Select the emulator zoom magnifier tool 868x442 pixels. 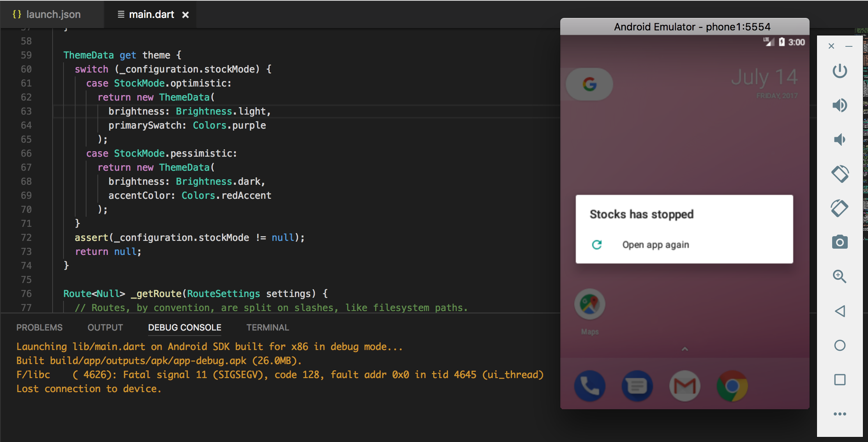tap(840, 276)
